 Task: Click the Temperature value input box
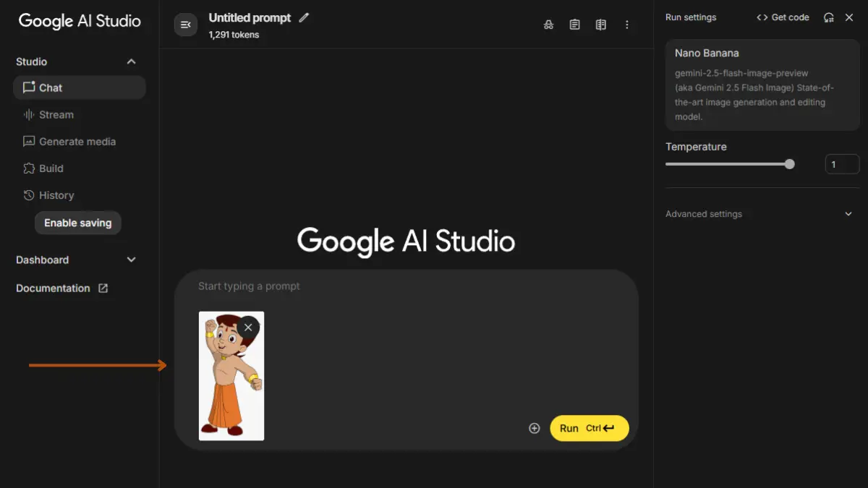(x=842, y=164)
